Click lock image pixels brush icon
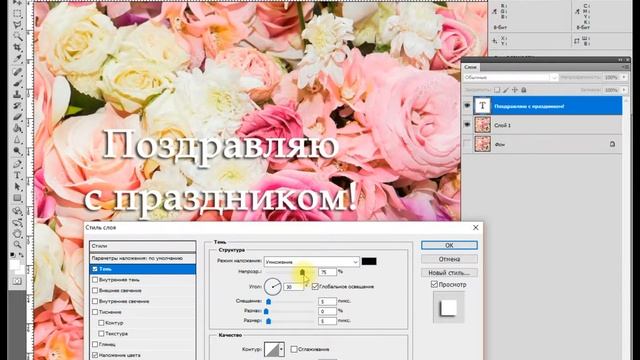Viewport: 640px width, 360px height. [506, 90]
